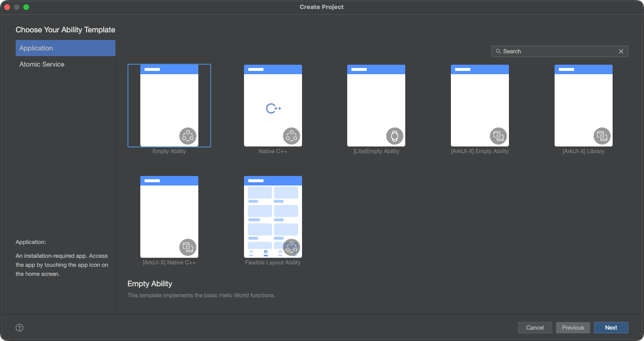This screenshot has width=644, height=341.
Task: Click the 'Flexible Layout Ability' label
Action: (x=273, y=263)
